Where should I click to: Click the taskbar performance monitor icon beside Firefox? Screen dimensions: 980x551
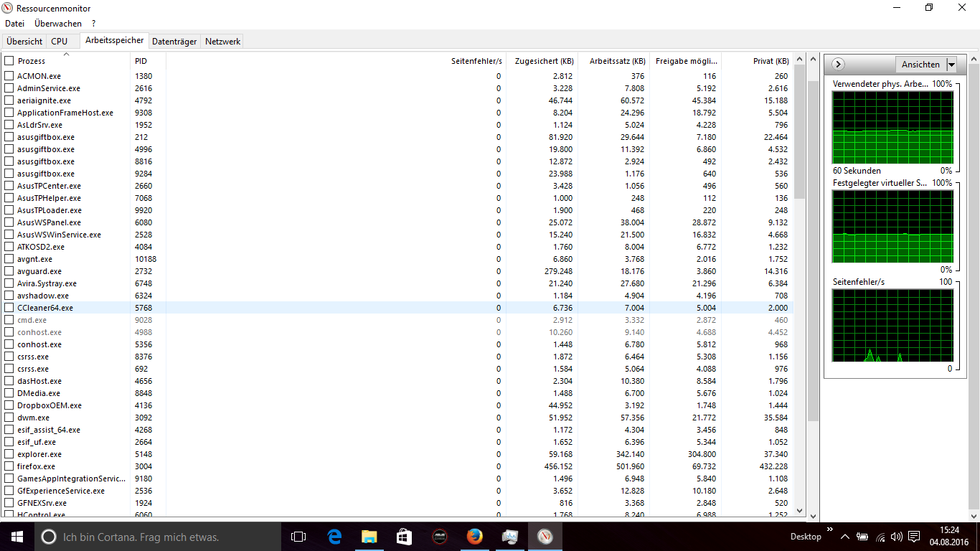[x=509, y=537]
